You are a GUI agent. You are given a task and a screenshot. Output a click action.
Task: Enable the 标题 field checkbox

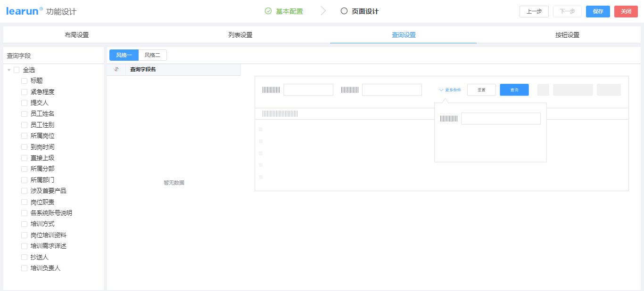24,81
